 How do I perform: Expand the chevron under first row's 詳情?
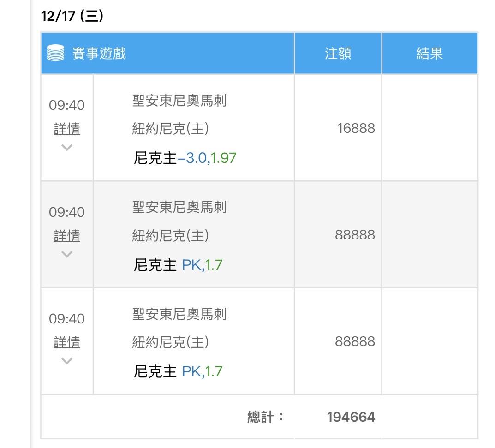coord(67,148)
